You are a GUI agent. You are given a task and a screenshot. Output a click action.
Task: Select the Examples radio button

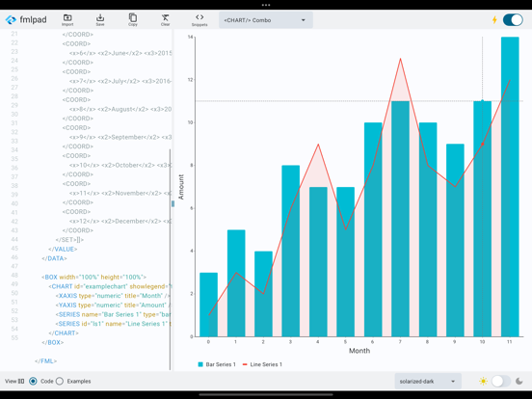pos(60,381)
